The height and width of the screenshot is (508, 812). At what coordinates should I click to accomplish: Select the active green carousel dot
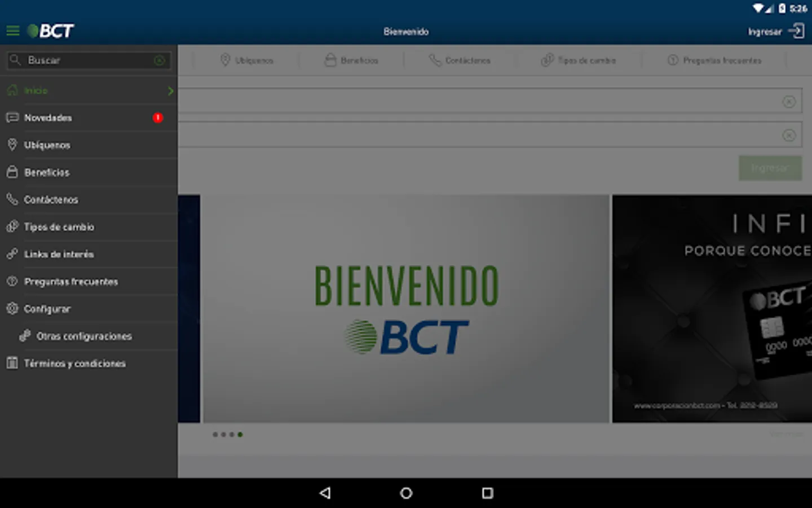(240, 435)
